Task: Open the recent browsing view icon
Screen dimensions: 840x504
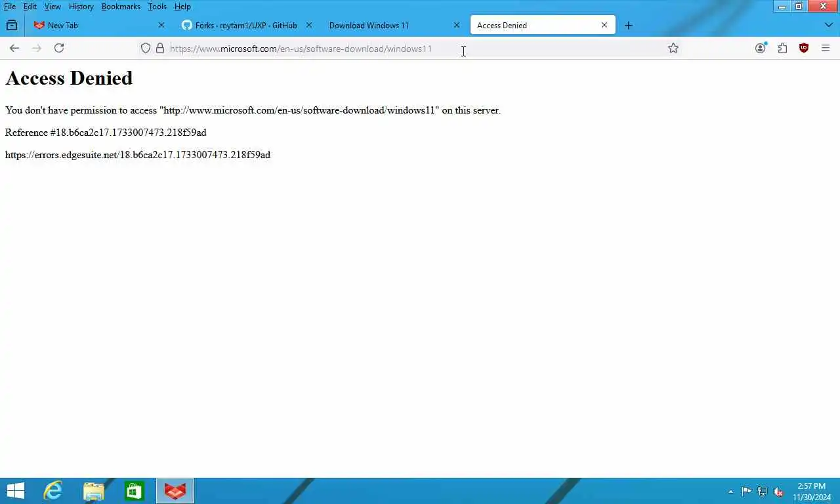Action: pyautogui.click(x=12, y=26)
